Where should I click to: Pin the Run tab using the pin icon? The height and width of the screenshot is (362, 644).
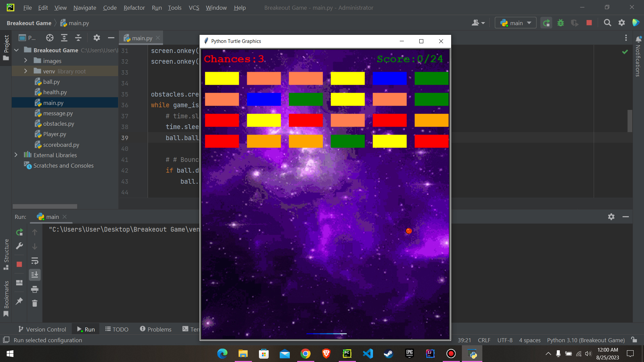click(19, 301)
